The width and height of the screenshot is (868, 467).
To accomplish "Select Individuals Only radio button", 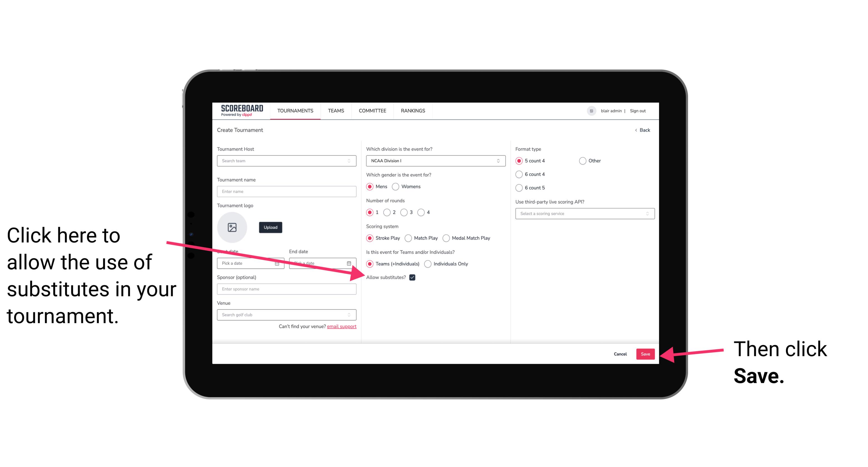I will coord(428,264).
